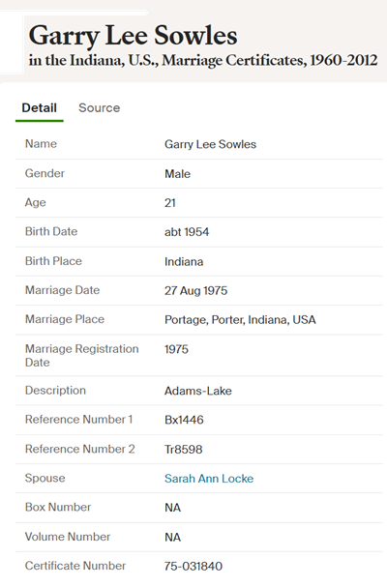Click the Box Number value NA

click(x=172, y=508)
